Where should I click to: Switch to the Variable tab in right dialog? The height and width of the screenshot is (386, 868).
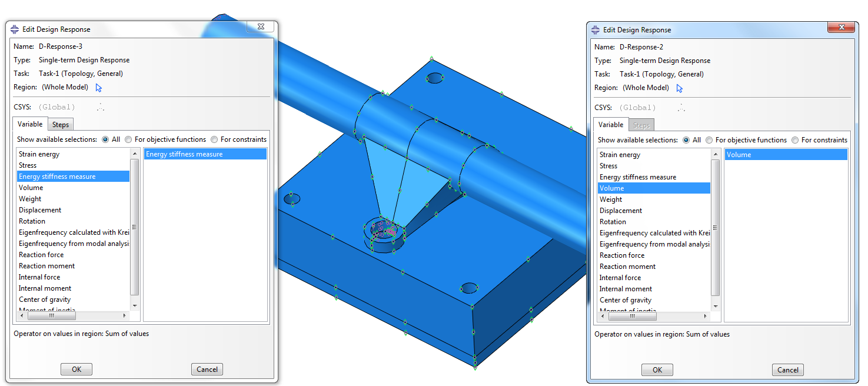click(x=611, y=124)
